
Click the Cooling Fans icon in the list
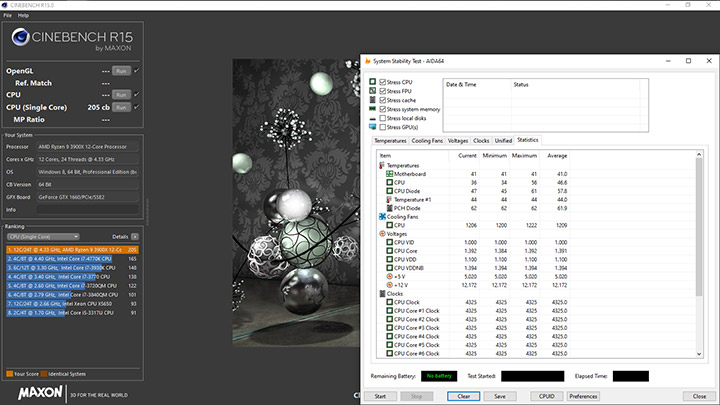[382, 215]
